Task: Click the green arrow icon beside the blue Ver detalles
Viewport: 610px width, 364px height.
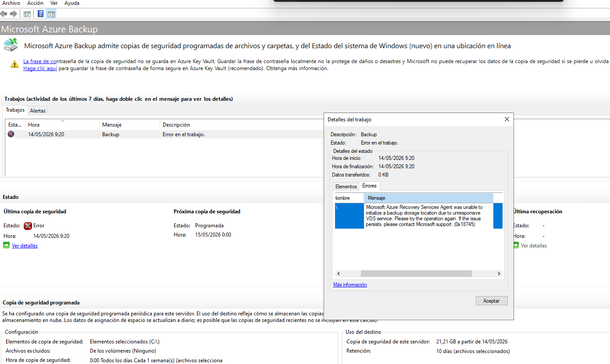Action: 6,245
